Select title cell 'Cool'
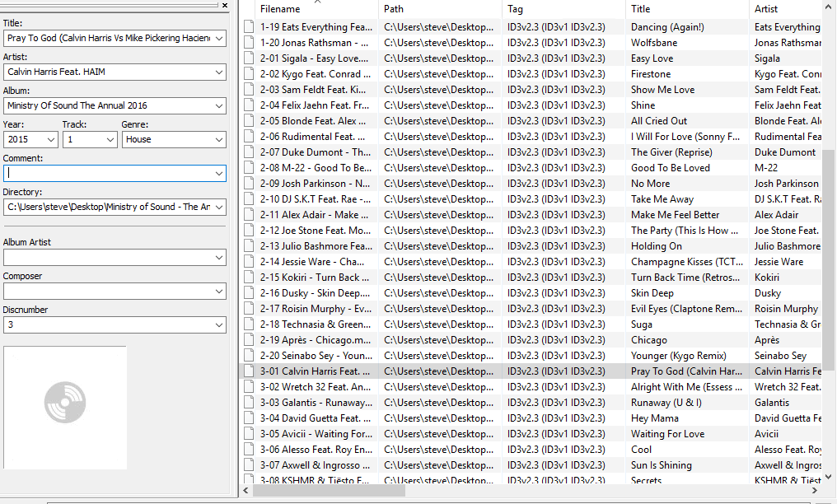 tap(641, 450)
